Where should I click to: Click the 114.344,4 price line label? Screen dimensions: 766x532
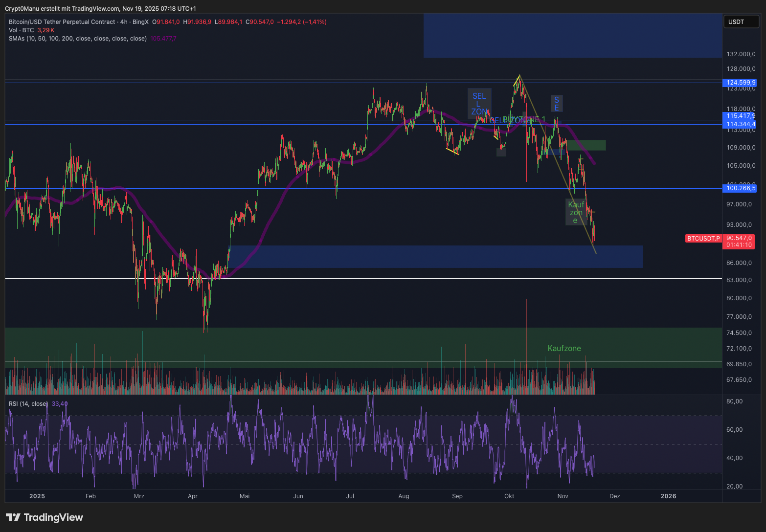pos(741,124)
